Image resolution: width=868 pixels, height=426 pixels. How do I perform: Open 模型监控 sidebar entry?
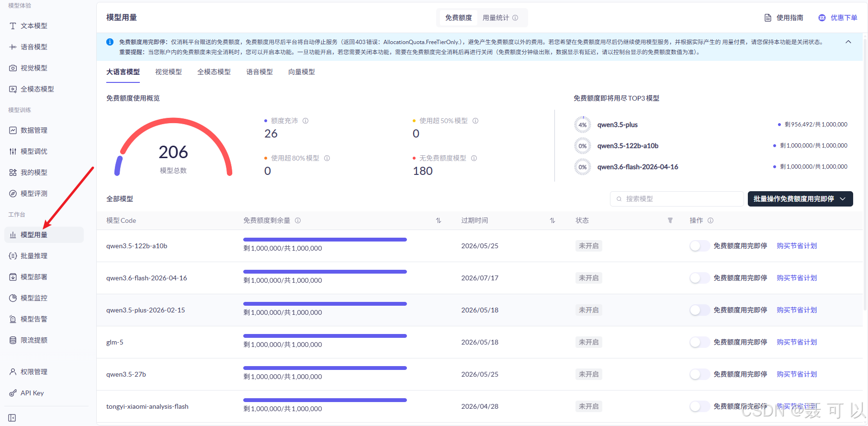[34, 298]
